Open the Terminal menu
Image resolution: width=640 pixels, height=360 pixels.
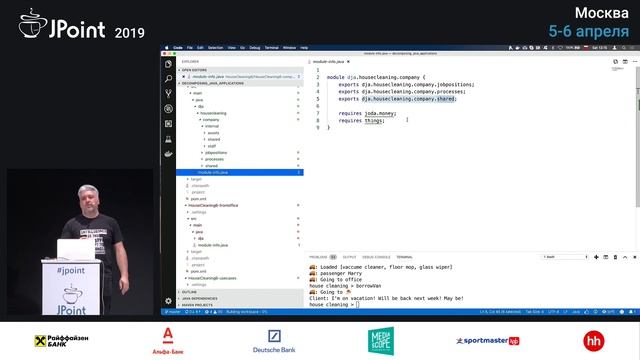coord(271,48)
